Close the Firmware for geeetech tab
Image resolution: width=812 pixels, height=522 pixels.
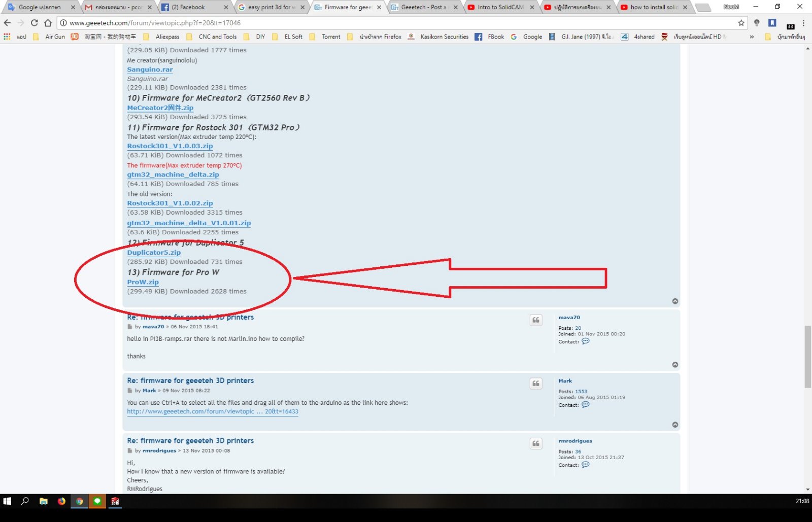379,7
